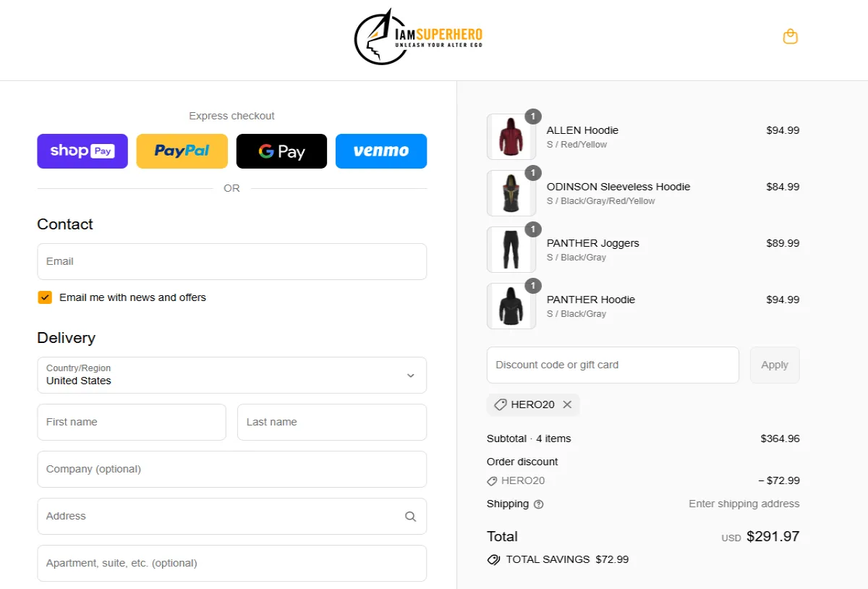The width and height of the screenshot is (868, 589).
Task: Open the shopping bag cart icon
Action: 791,36
